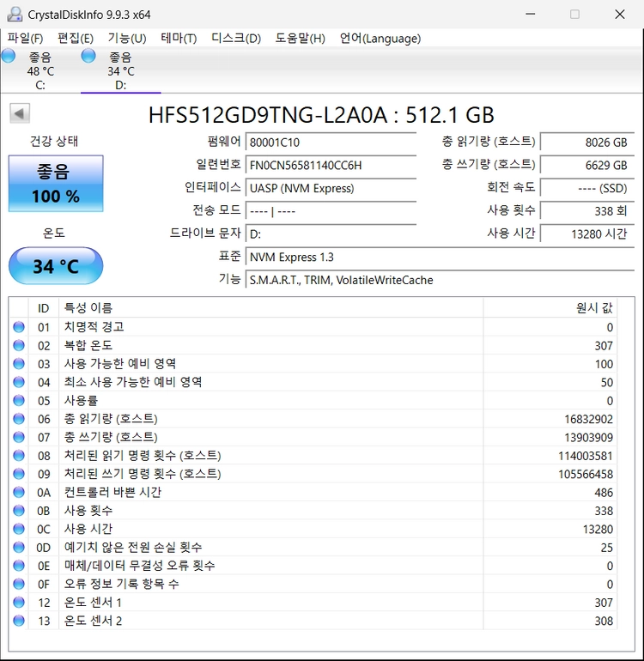Open the 기능(U) menu
This screenshot has height=661, width=644.
[x=127, y=39]
